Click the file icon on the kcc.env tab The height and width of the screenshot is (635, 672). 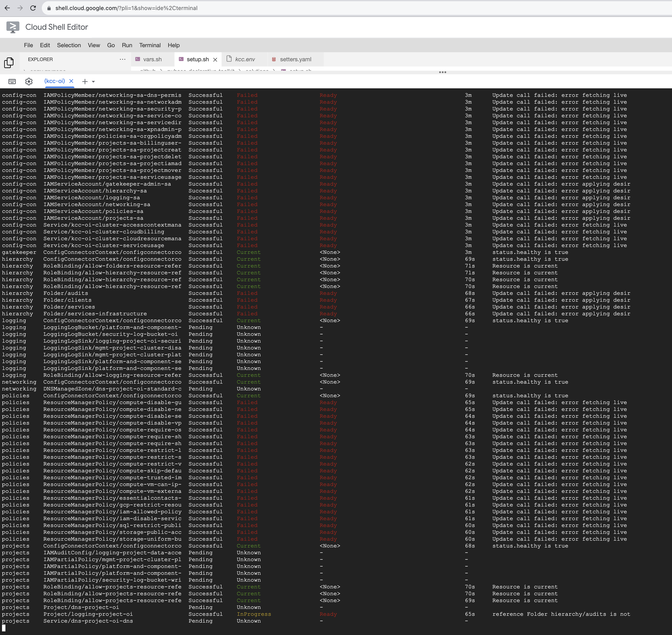pos(230,59)
